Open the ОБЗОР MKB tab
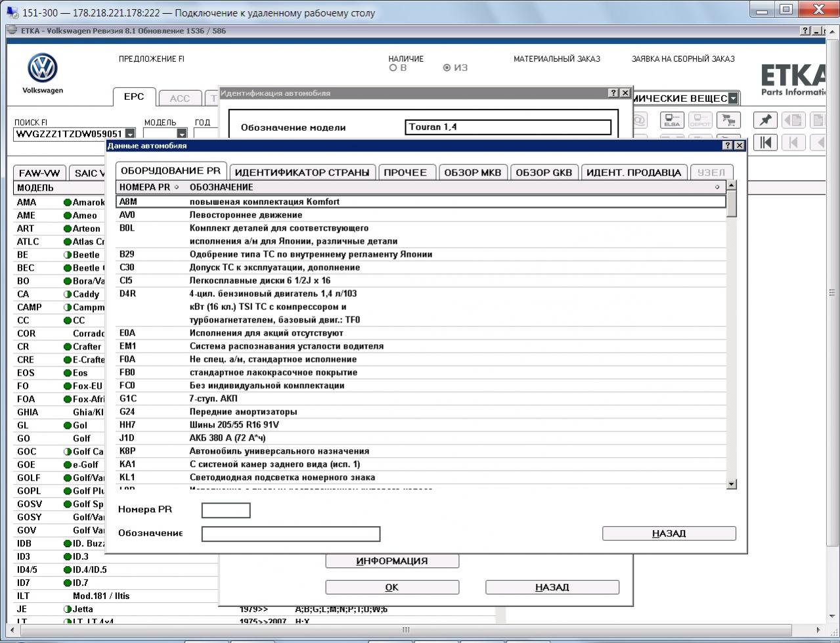This screenshot has width=840, height=643. (473, 172)
